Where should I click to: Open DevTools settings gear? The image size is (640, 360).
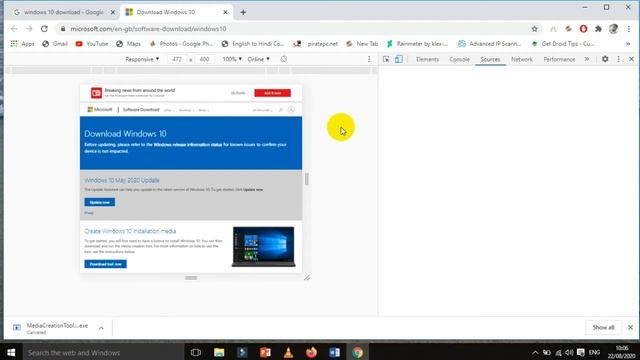pos(605,59)
